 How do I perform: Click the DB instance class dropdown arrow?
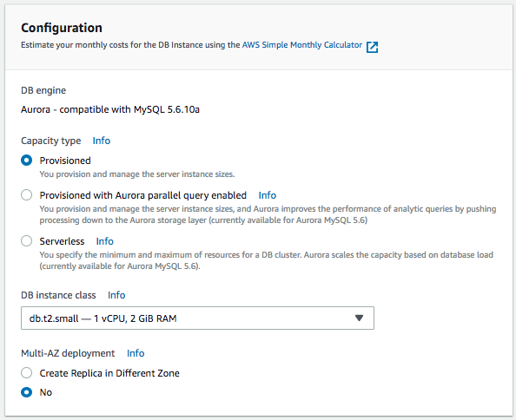point(359,318)
